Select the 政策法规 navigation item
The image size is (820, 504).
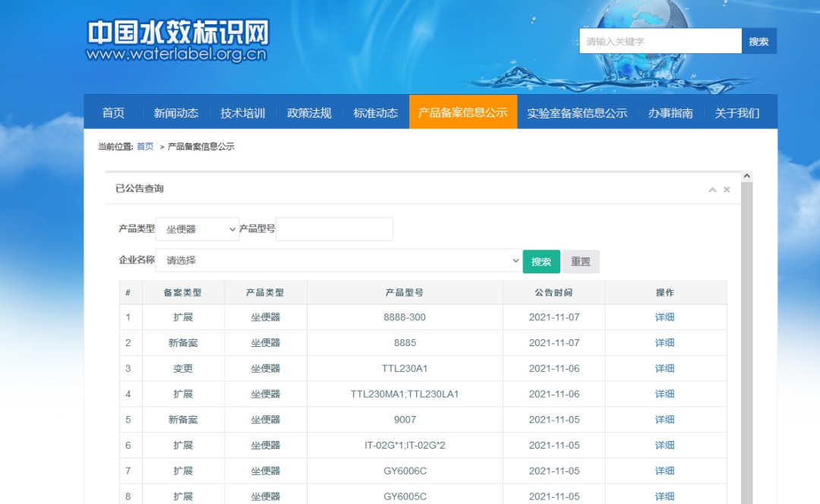click(x=309, y=113)
